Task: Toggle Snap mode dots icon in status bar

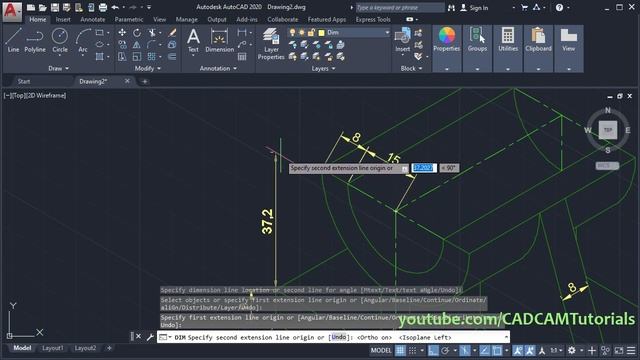Action: pos(413,351)
